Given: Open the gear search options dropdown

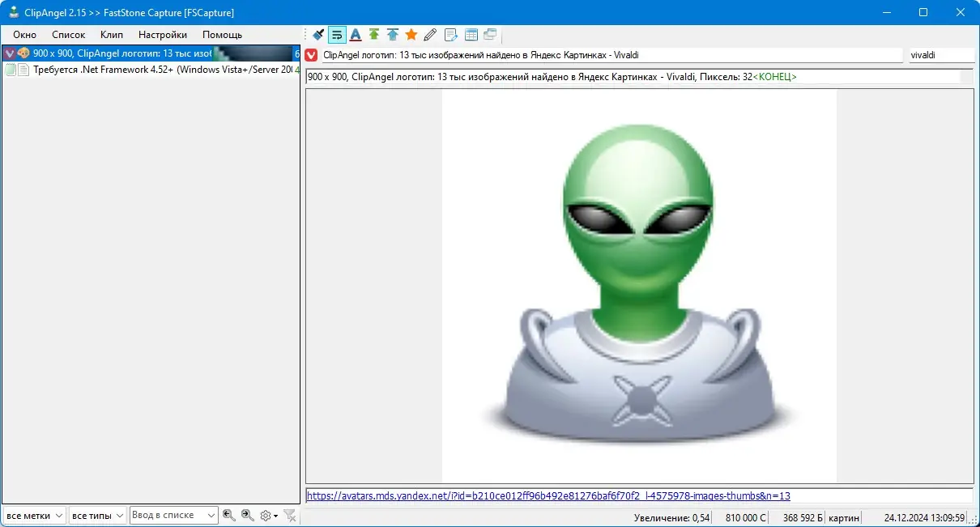Looking at the screenshot, I should [x=269, y=515].
